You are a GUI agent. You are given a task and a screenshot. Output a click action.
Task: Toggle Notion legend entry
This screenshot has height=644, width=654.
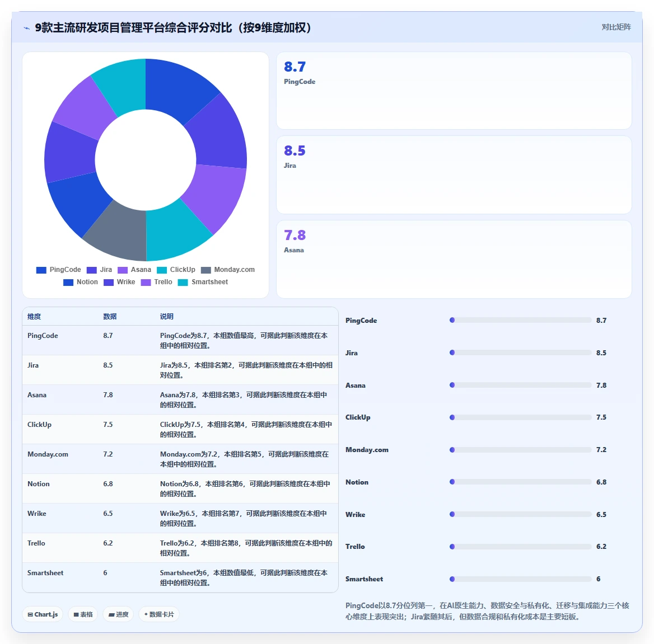[x=81, y=282]
